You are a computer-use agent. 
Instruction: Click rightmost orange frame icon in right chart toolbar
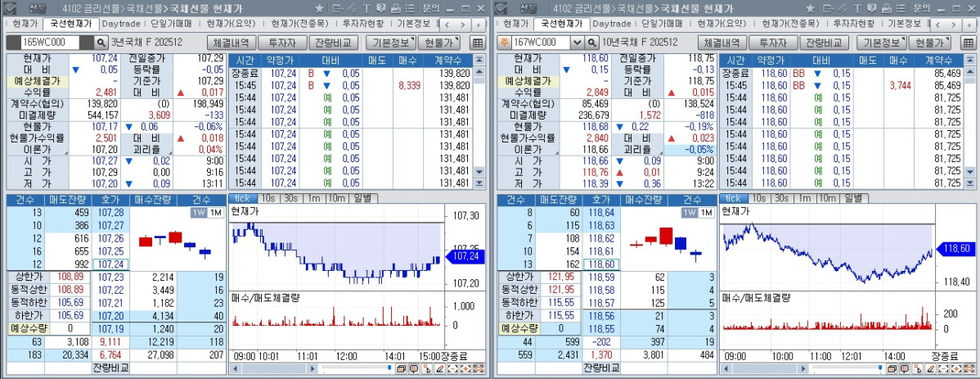(x=969, y=369)
